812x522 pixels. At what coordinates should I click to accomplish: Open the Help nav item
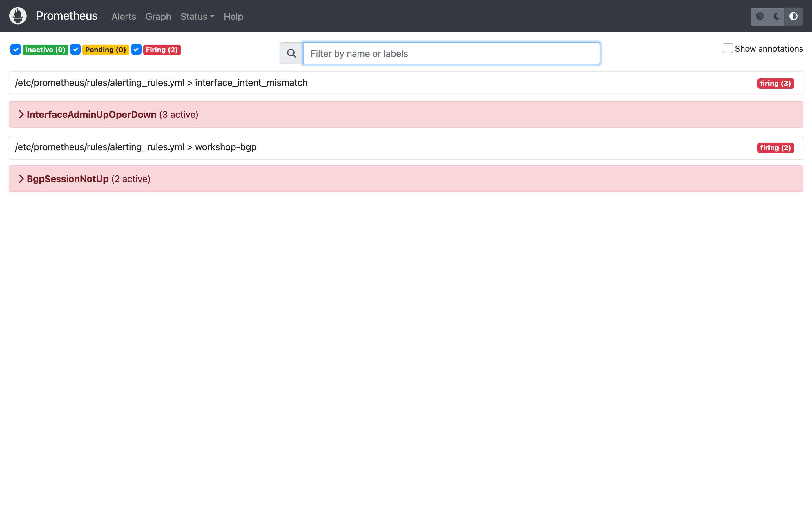(x=233, y=16)
